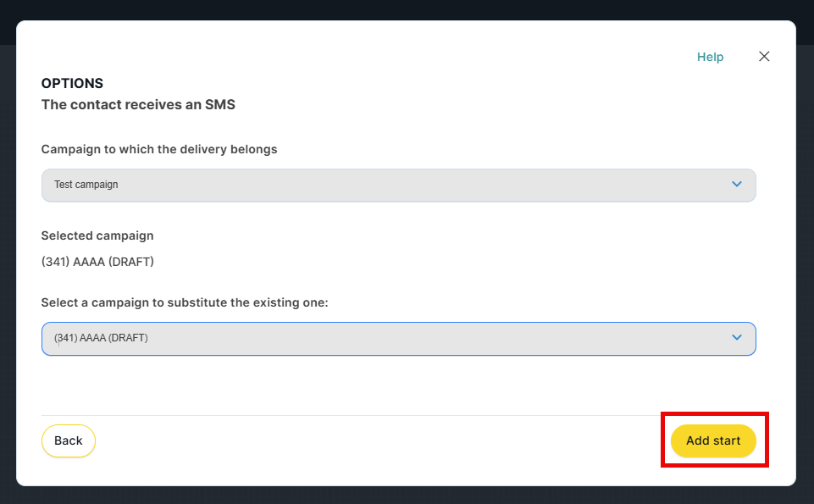Screen dimensions: 814x504
Task: Click the Add start button
Action: click(713, 440)
